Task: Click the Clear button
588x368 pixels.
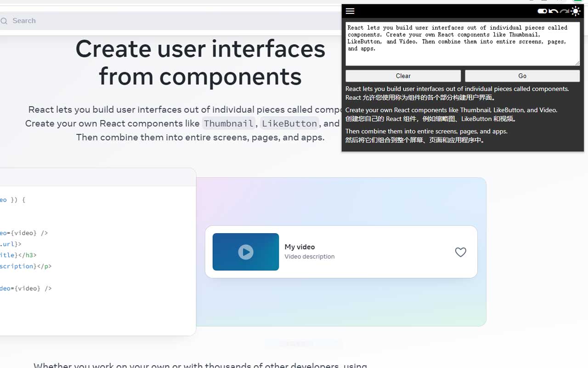Action: [403, 76]
